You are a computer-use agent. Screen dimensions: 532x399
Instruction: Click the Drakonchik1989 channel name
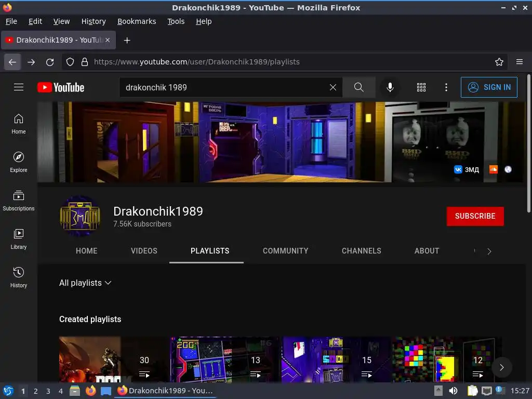pos(158,211)
